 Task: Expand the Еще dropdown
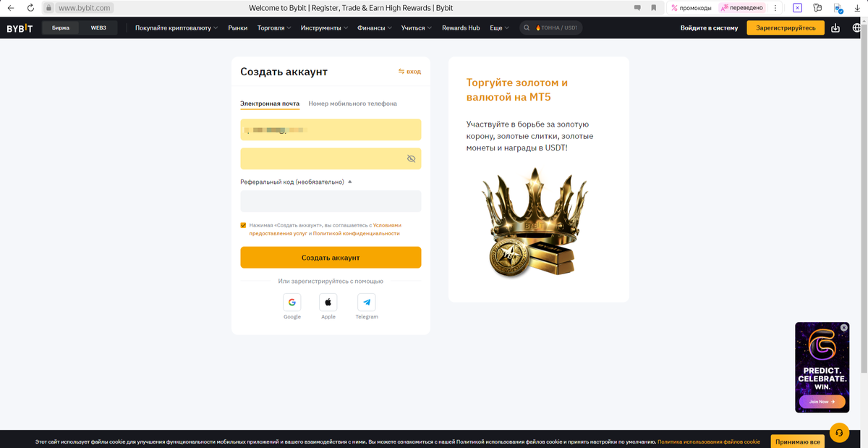(499, 28)
